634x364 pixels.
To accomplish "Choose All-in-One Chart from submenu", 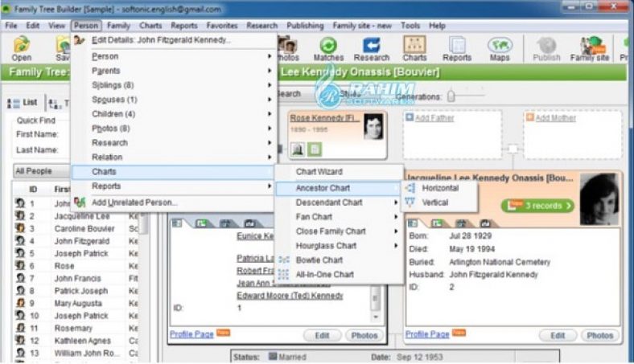I will [325, 274].
